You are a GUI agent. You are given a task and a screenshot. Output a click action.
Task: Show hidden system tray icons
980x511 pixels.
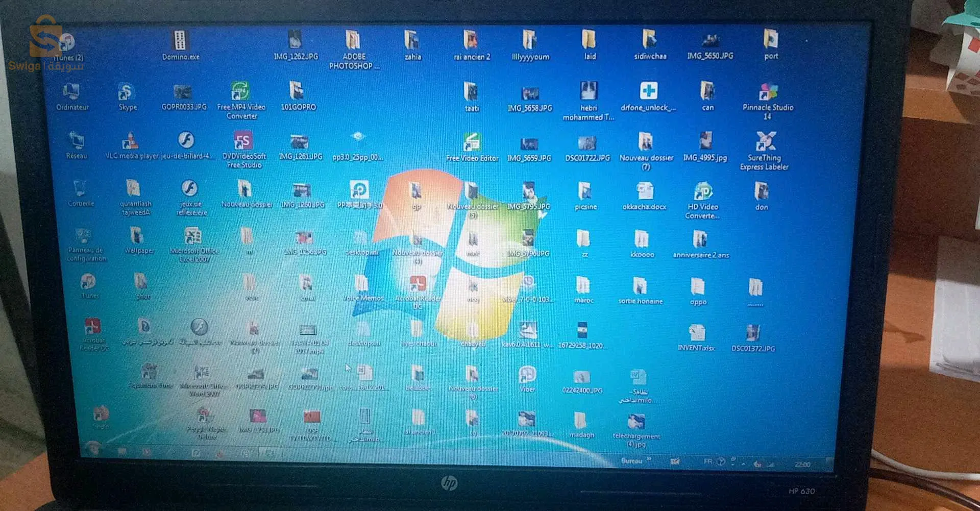click(x=743, y=464)
